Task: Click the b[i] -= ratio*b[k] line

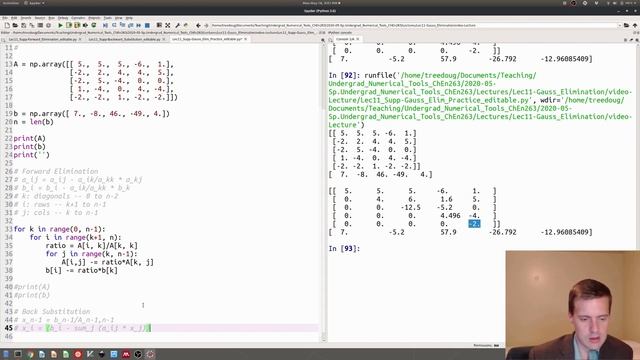Action: pos(81,270)
